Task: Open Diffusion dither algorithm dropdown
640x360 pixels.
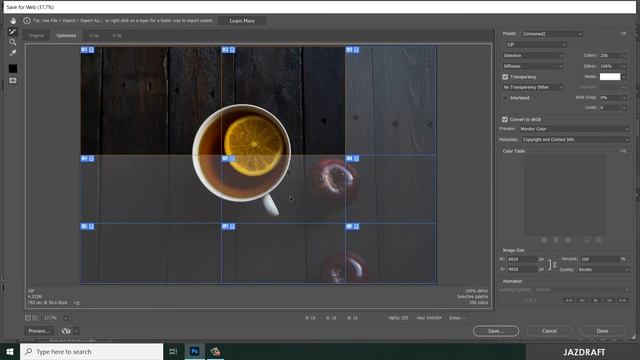Action: pyautogui.click(x=533, y=66)
